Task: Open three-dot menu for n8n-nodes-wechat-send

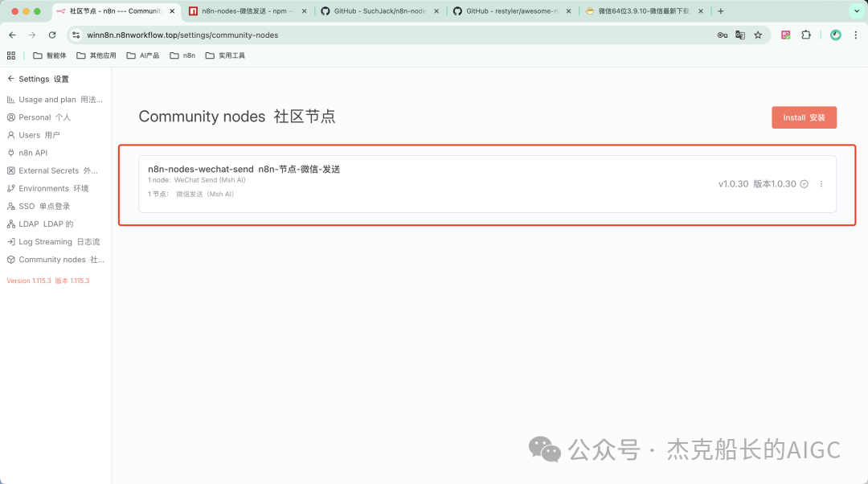Action: (821, 184)
